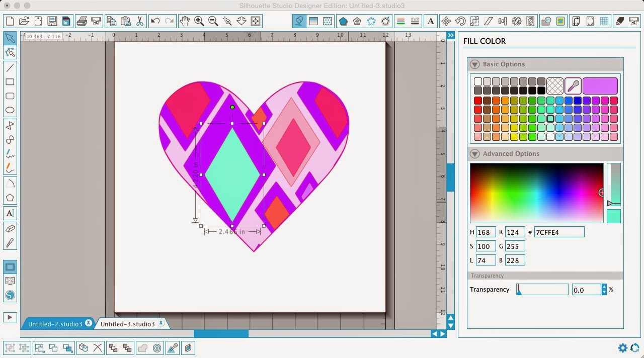Send the design to Silhouette
The height and width of the screenshot is (358, 644).
click(632, 21)
